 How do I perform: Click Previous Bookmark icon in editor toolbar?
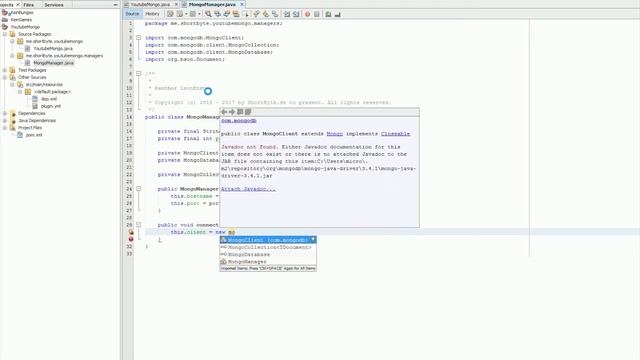tap(256, 14)
